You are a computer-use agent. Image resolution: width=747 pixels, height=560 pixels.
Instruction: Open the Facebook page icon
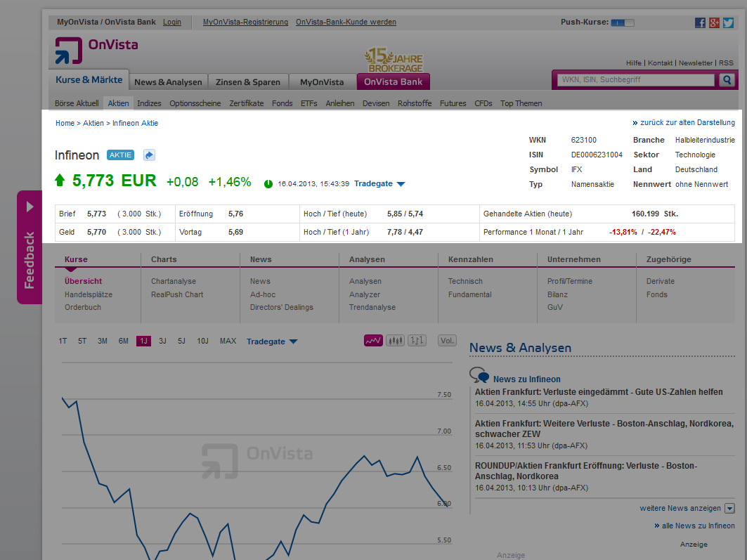pyautogui.click(x=700, y=22)
